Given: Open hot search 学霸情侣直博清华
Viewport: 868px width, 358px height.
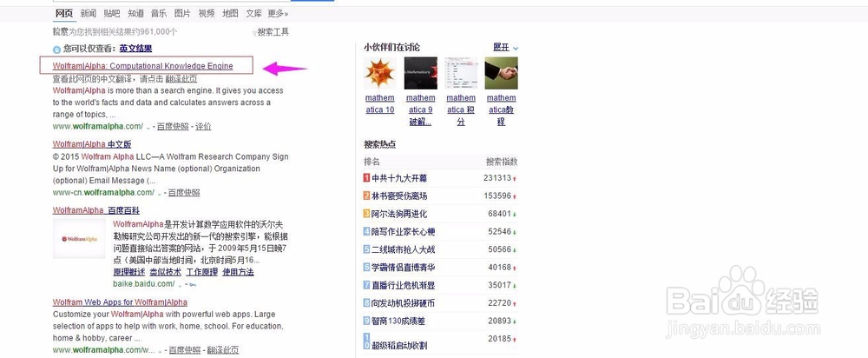Looking at the screenshot, I should pos(404,267).
